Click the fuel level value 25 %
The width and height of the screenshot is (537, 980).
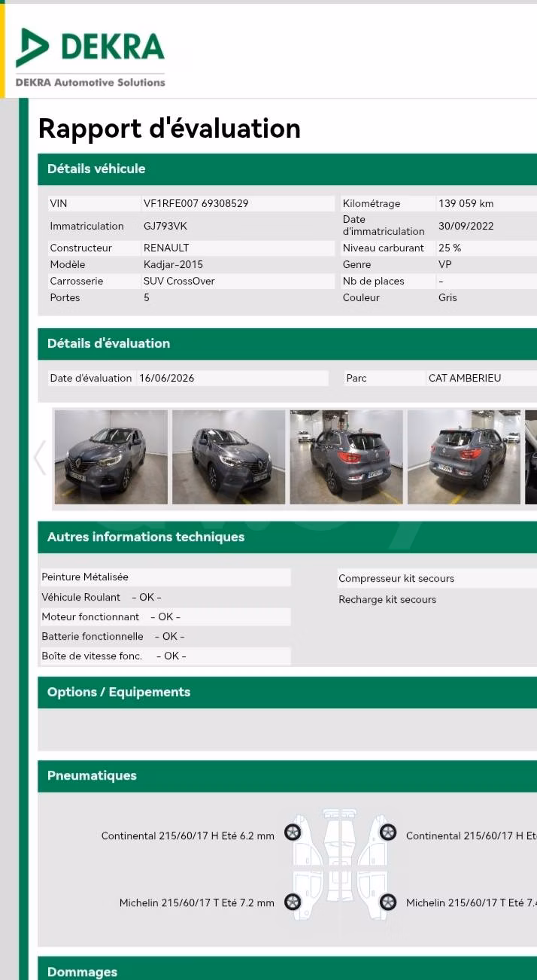(450, 248)
